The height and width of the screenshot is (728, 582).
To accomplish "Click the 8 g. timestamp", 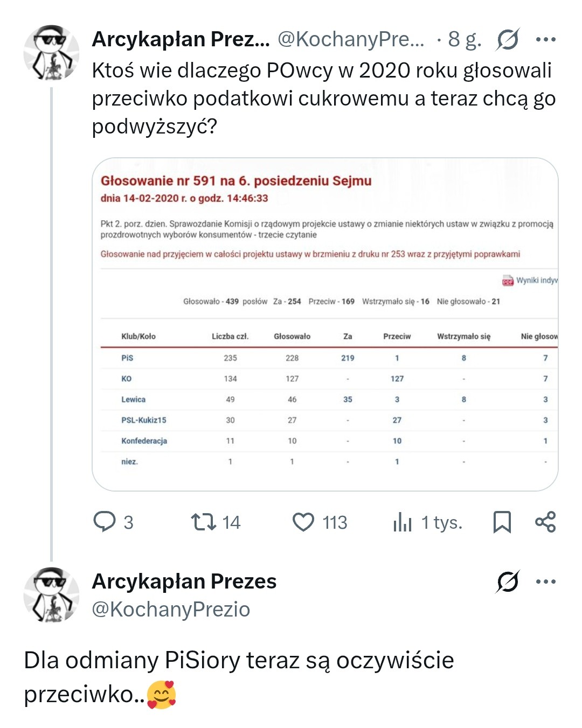I will tap(465, 39).
